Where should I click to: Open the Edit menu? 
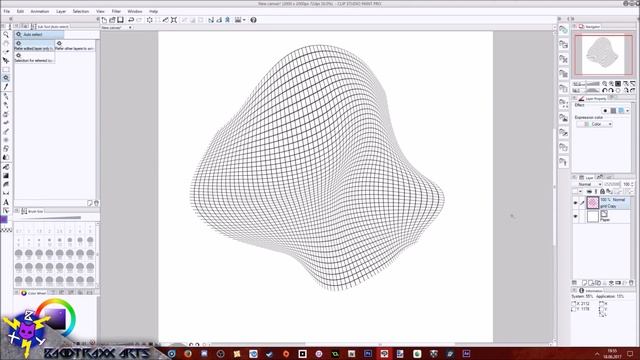pyautogui.click(x=20, y=11)
